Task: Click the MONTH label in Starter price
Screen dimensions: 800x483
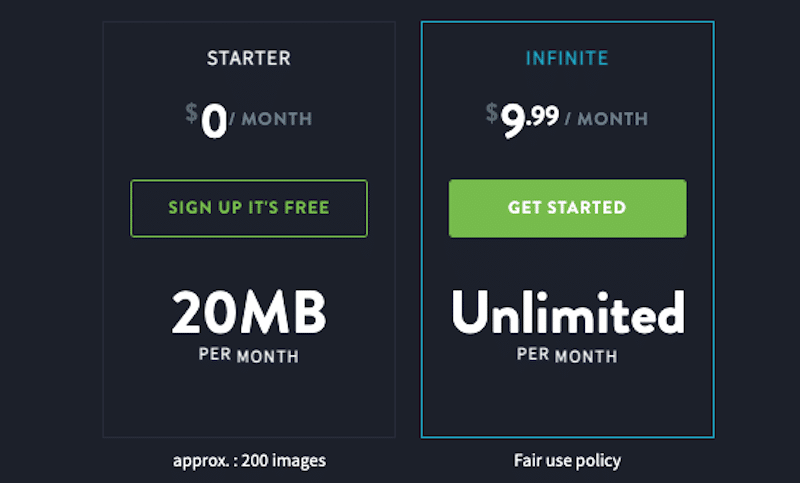Action: [277, 119]
